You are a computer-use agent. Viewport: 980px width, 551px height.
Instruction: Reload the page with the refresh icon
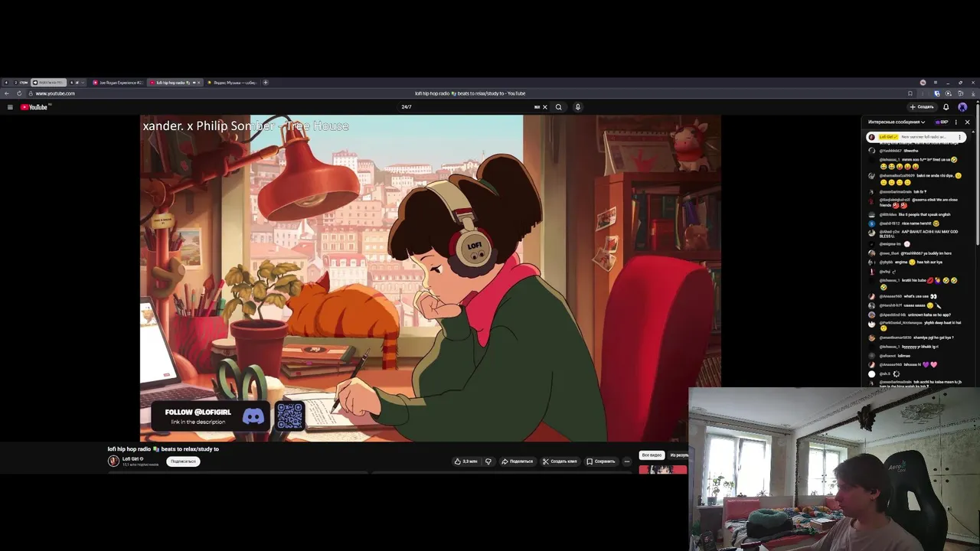[19, 93]
